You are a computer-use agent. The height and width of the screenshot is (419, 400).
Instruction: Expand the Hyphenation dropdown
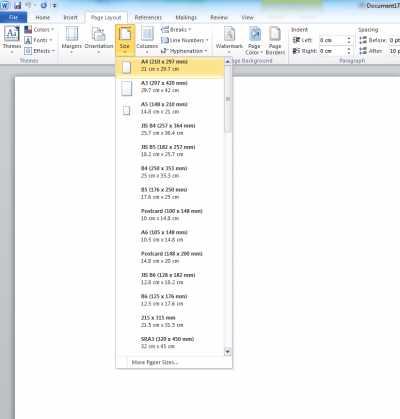184,51
